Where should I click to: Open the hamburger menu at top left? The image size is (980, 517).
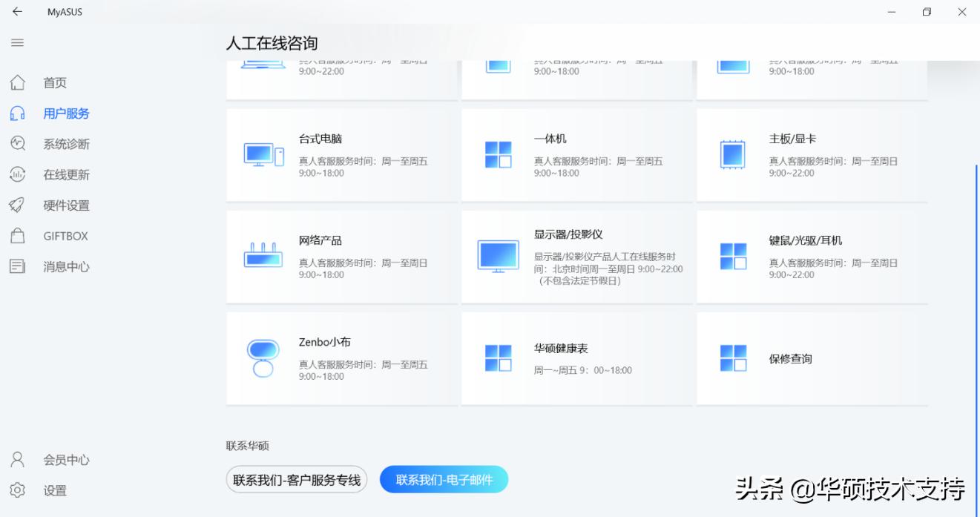click(16, 43)
